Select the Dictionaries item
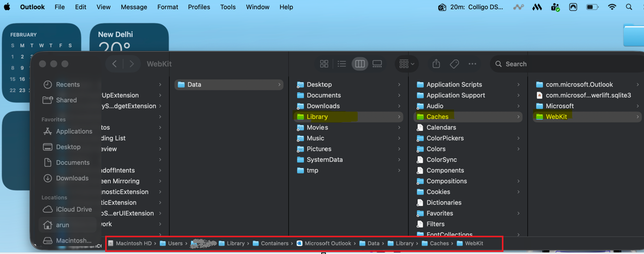Viewport: 644px width, 254px height. 468,202
